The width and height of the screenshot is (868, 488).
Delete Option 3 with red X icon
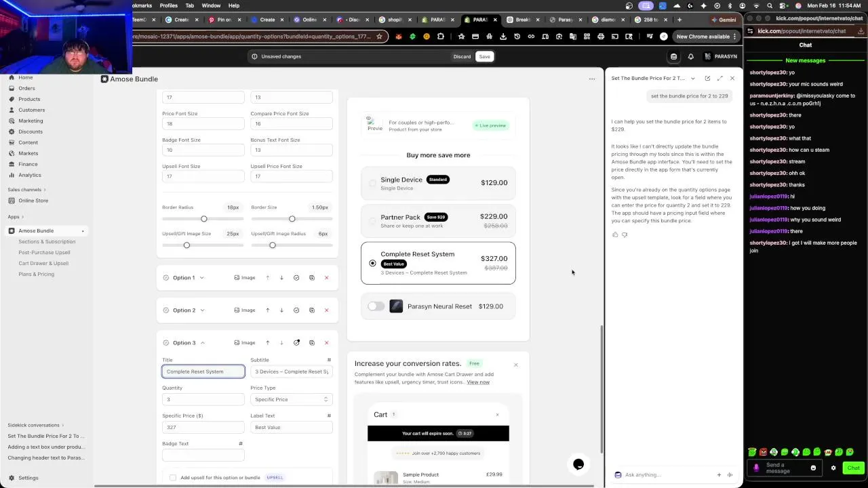tap(326, 343)
